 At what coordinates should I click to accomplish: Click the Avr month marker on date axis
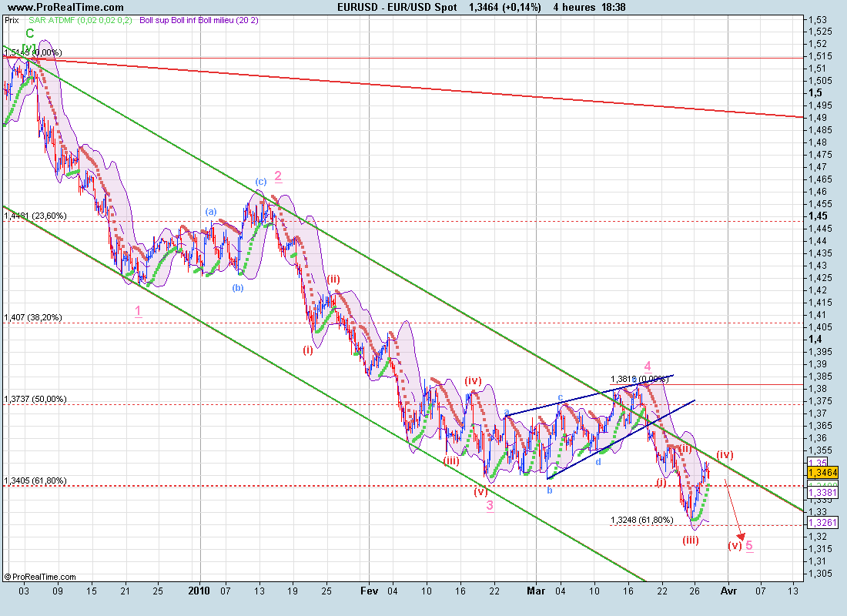point(728,591)
